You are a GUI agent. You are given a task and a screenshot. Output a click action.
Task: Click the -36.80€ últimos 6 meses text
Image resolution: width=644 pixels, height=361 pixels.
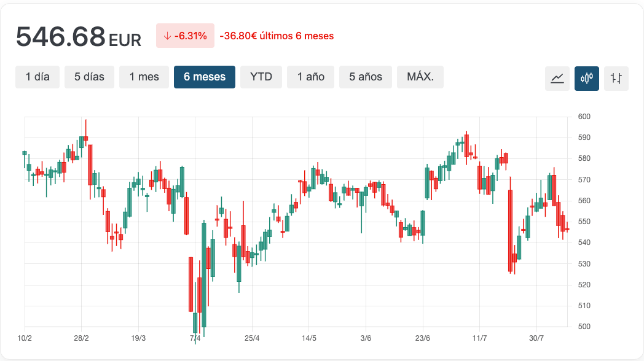coord(277,36)
